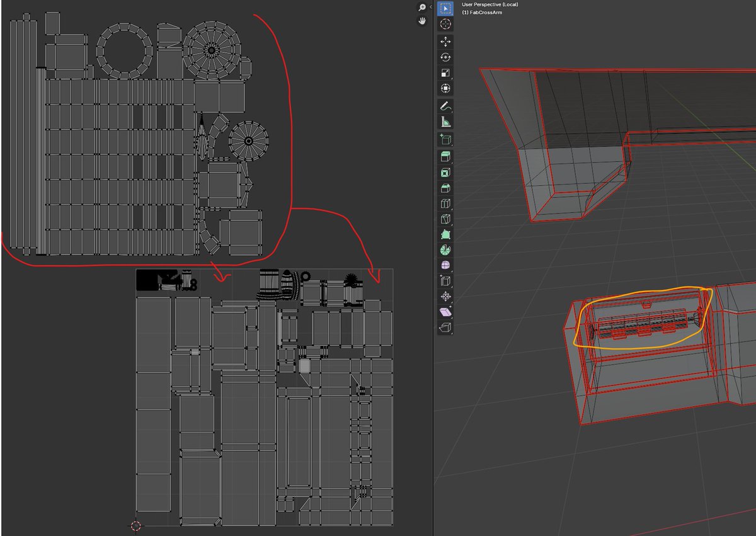Select the Annotate pencil tool
This screenshot has width=756, height=536.
pyautogui.click(x=445, y=107)
